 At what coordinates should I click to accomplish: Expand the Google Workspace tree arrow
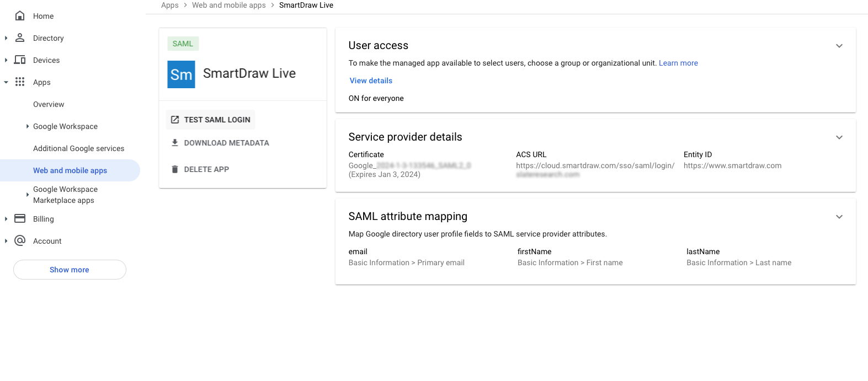click(x=28, y=126)
